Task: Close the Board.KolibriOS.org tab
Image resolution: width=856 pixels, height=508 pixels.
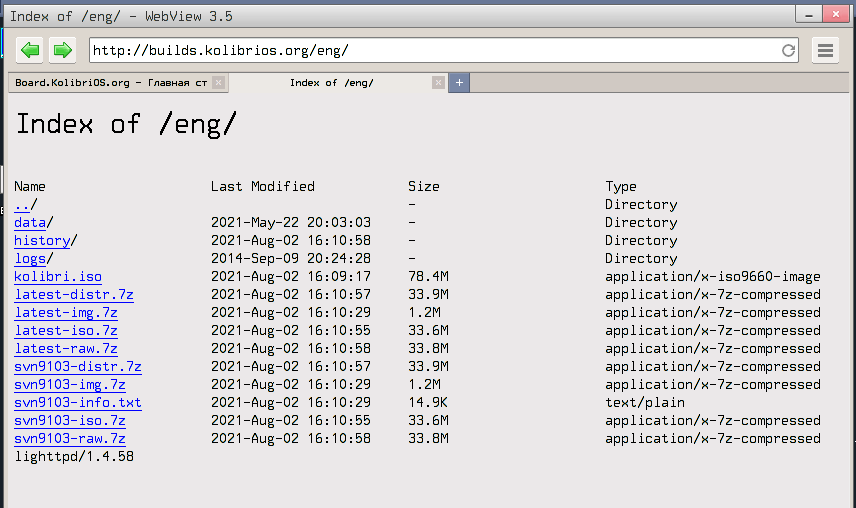Action: tap(219, 83)
